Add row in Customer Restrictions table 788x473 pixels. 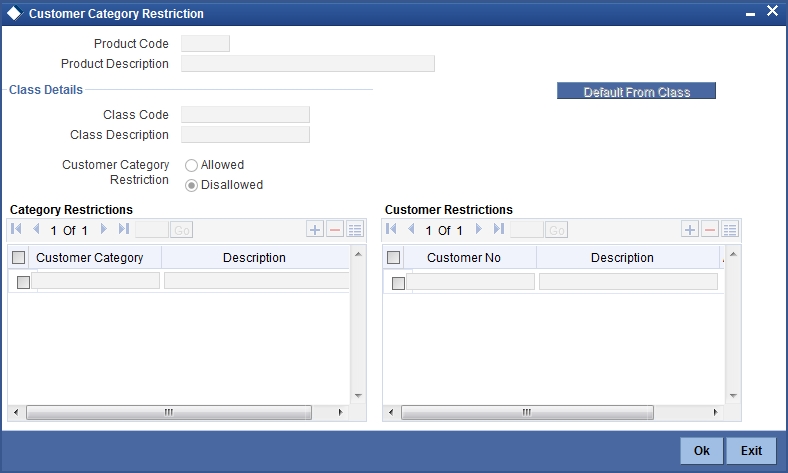coord(690,230)
